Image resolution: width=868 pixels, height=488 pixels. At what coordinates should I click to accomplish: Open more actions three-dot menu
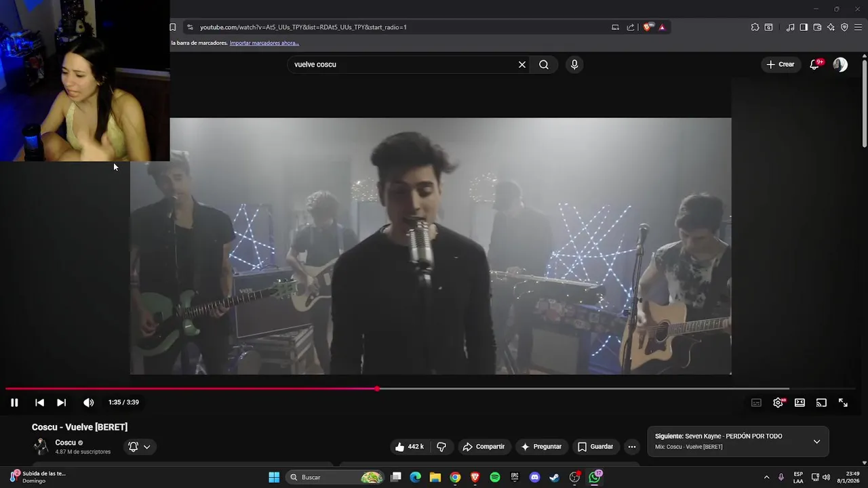(632, 447)
